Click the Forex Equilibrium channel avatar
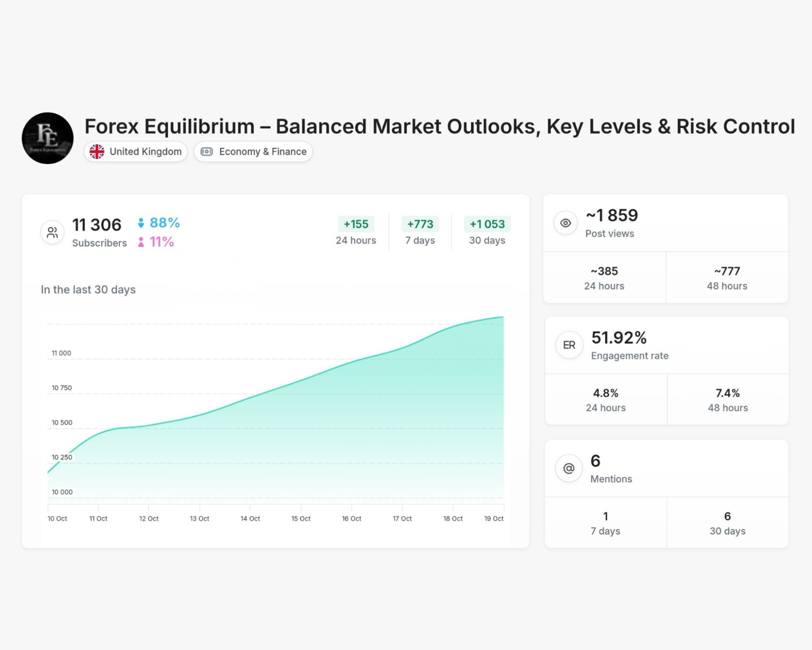 tap(48, 138)
